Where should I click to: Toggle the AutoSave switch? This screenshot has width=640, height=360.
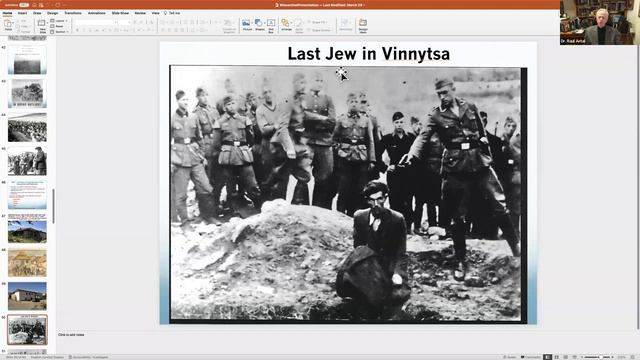click(x=24, y=5)
